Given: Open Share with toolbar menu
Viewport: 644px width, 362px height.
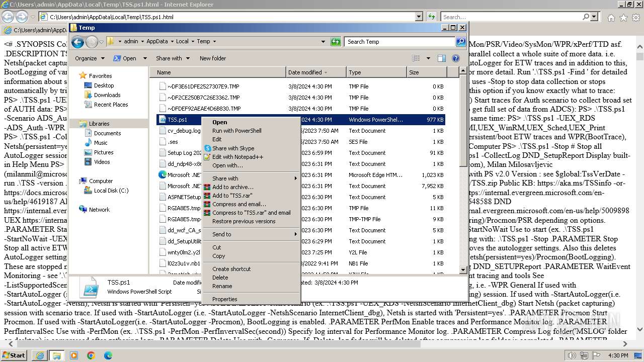Looking at the screenshot, I should click(x=173, y=58).
